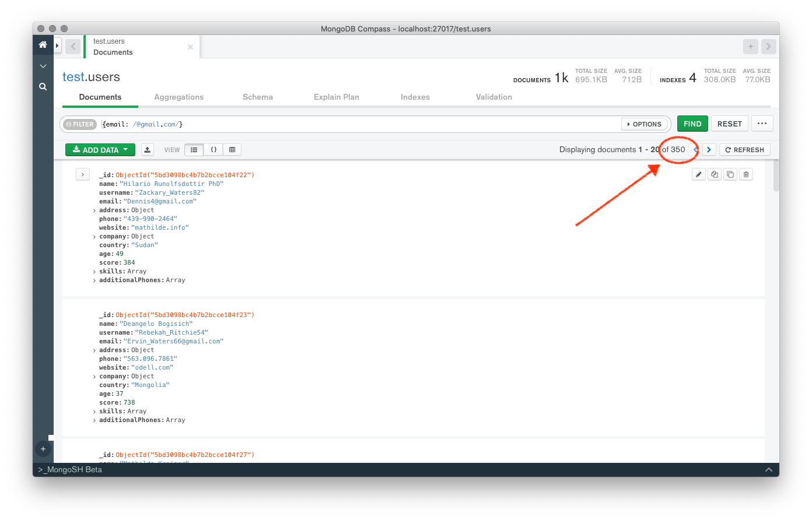812x520 pixels.
Task: Switch to list view
Action: [x=194, y=150]
